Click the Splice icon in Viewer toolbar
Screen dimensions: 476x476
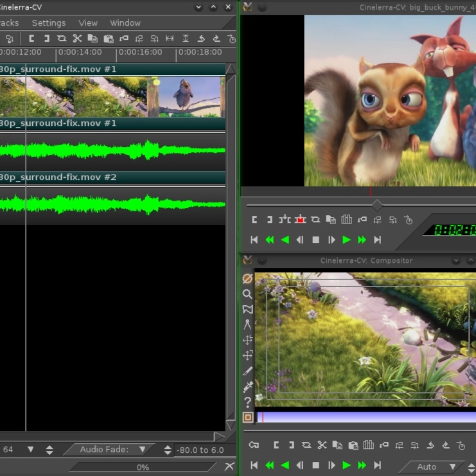pyautogui.click(x=285, y=220)
